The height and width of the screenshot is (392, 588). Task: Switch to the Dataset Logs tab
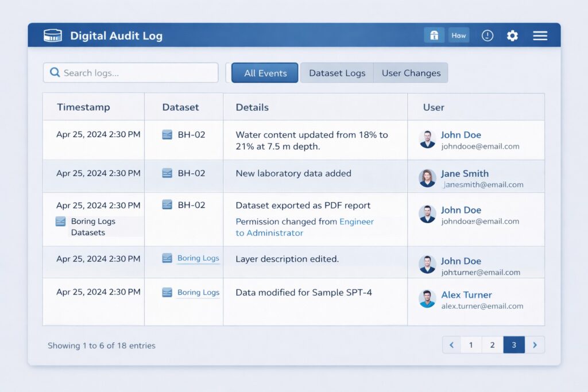[x=336, y=73]
